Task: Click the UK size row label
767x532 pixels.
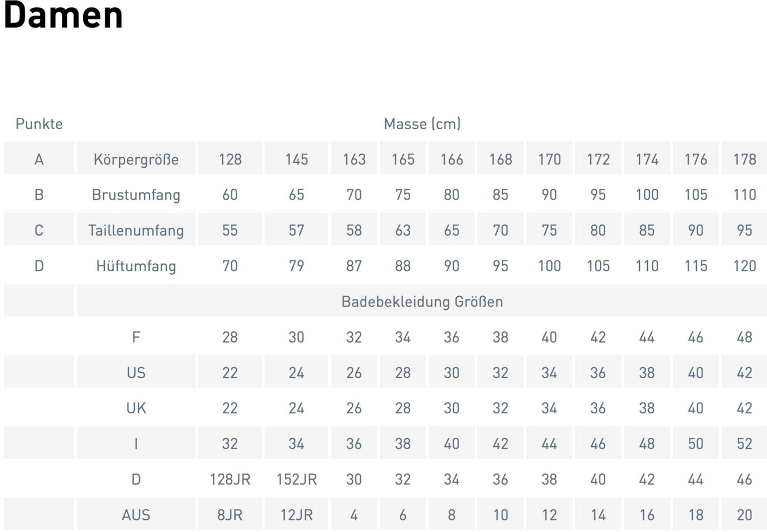Action: 136,408
